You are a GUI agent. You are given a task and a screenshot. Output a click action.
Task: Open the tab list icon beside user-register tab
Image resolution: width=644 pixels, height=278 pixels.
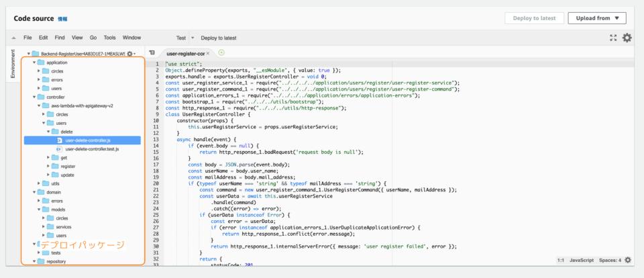pos(152,53)
